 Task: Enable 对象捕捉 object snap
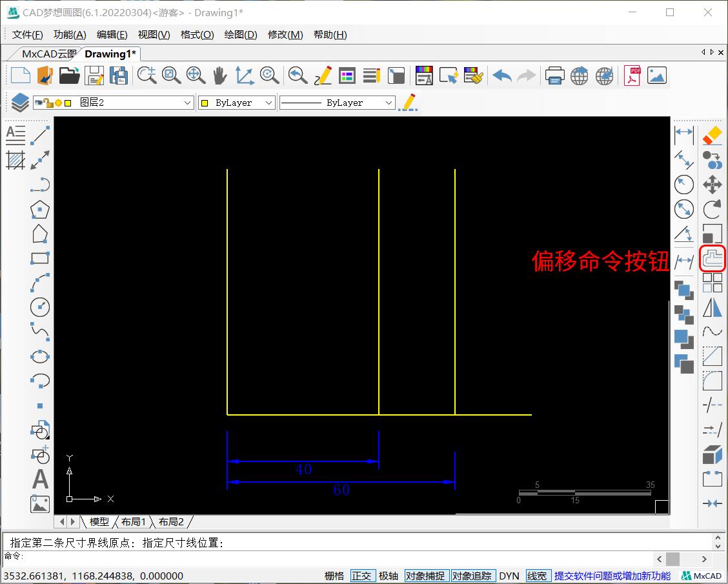click(x=425, y=576)
